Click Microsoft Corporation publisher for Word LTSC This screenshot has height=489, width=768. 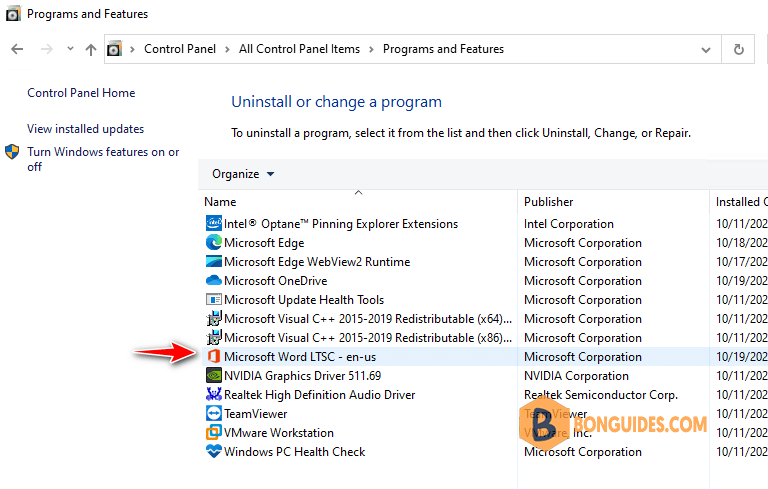point(583,357)
